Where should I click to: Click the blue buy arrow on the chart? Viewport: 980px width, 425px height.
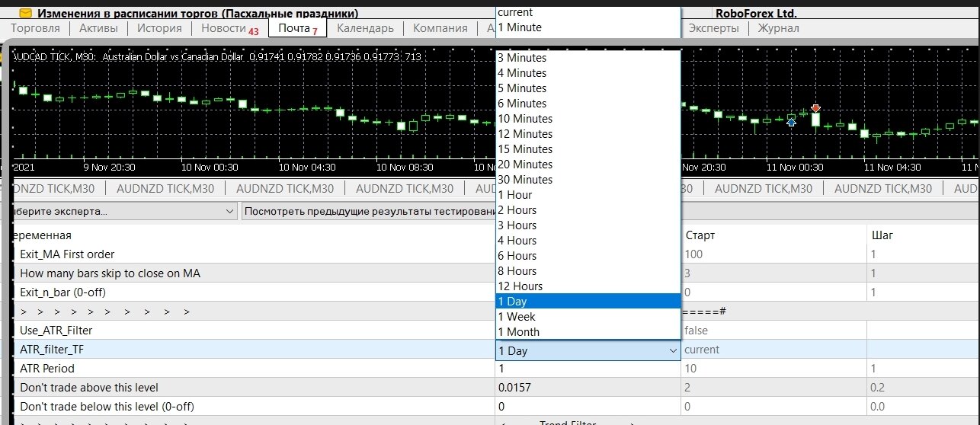(x=792, y=122)
